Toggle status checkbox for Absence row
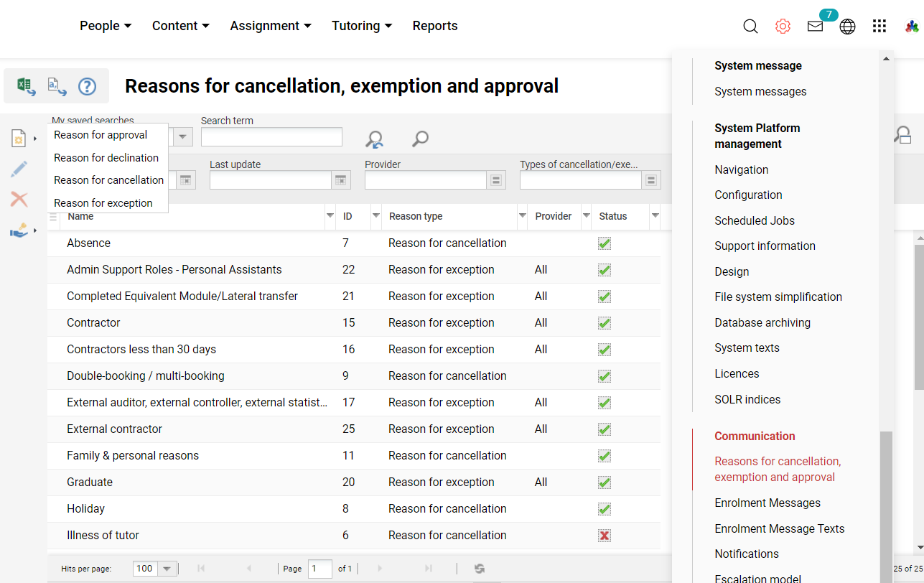 pyautogui.click(x=605, y=243)
